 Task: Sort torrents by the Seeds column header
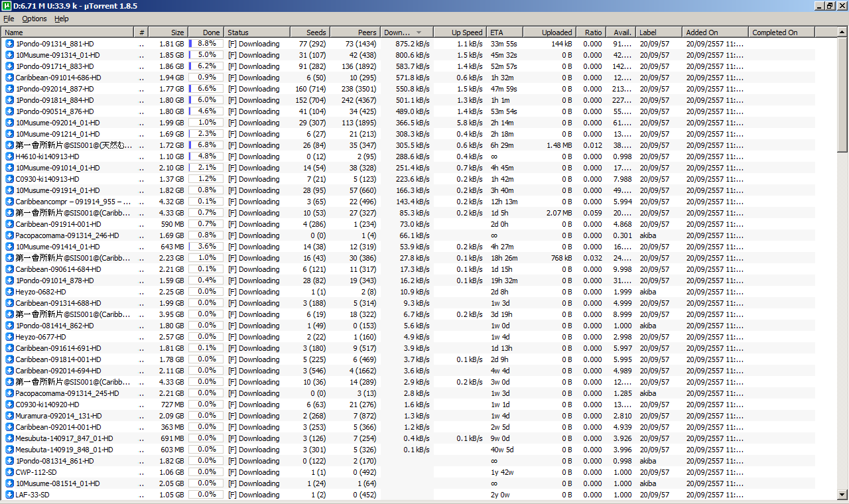point(310,32)
